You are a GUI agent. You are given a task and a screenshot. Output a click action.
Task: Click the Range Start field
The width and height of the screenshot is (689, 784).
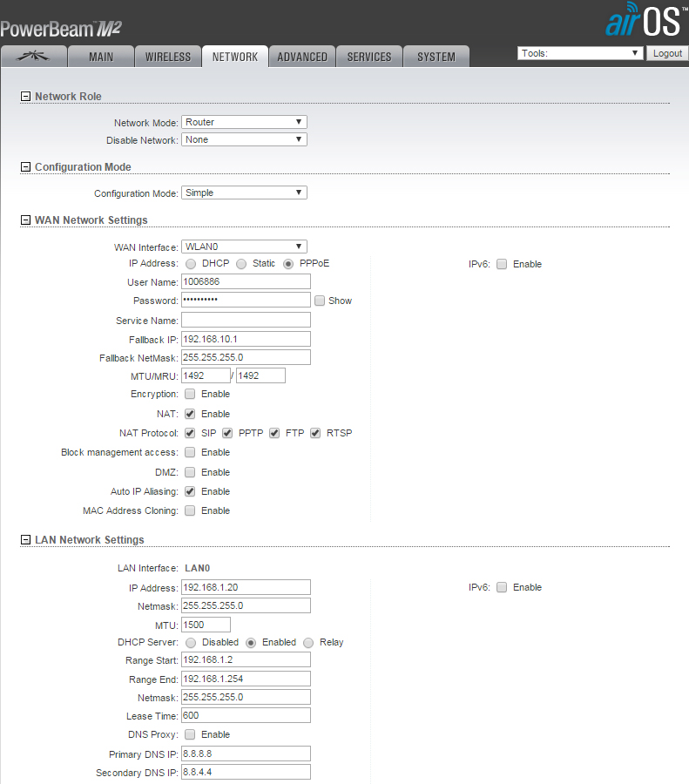(246, 660)
